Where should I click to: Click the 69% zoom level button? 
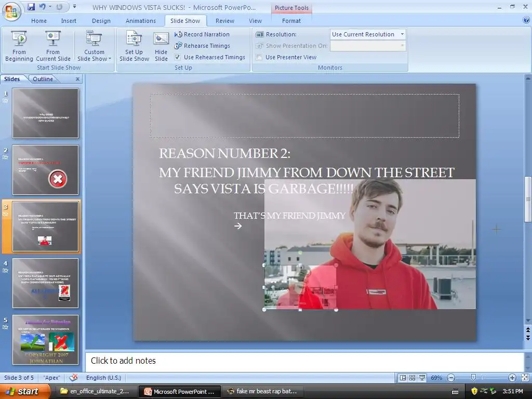436,378
